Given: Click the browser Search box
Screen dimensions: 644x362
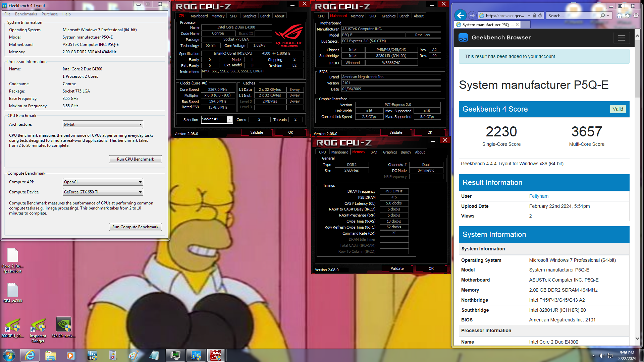Looking at the screenshot, I should pos(573,15).
